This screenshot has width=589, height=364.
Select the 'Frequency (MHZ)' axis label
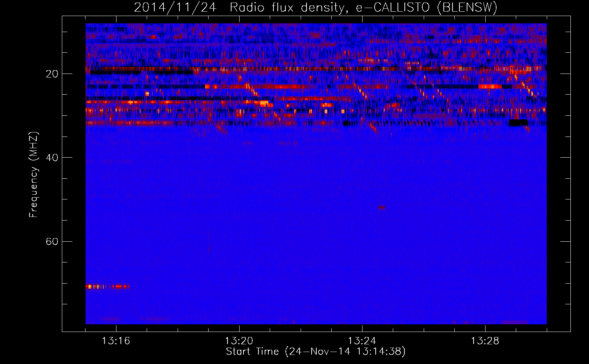tap(33, 175)
